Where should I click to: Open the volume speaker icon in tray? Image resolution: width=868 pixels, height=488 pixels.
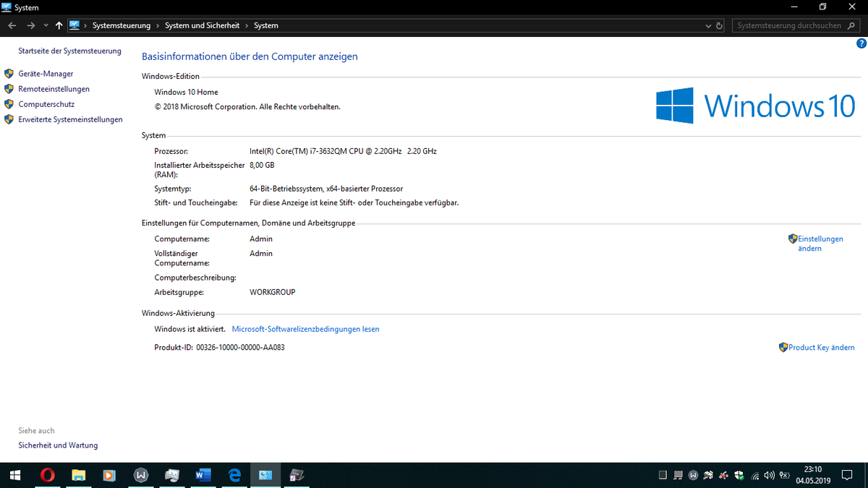(x=769, y=476)
